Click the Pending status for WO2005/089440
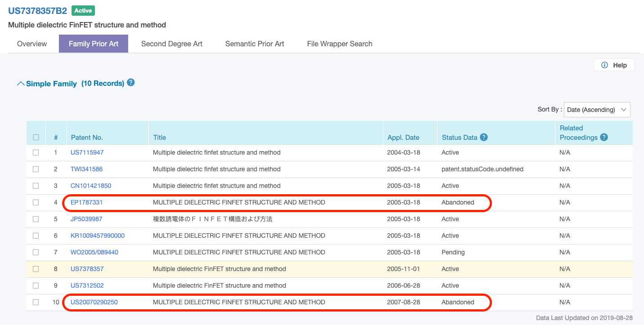The image size is (644, 325). (453, 252)
